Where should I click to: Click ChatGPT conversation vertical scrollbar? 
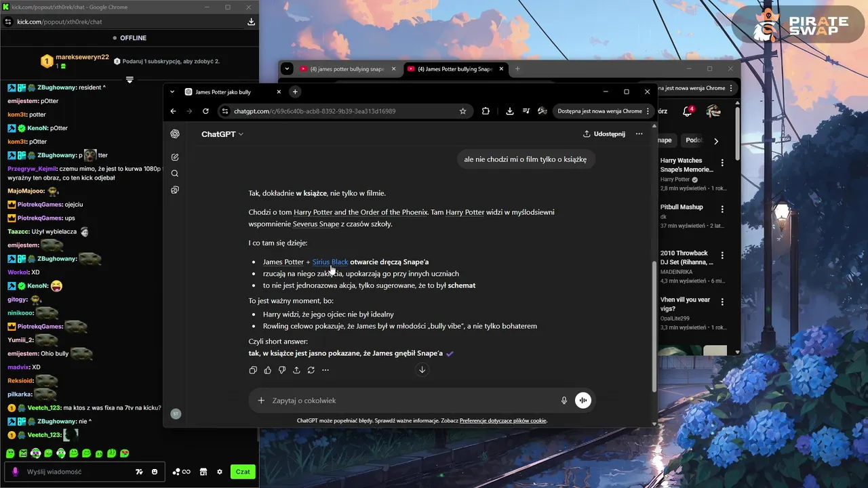(654, 325)
